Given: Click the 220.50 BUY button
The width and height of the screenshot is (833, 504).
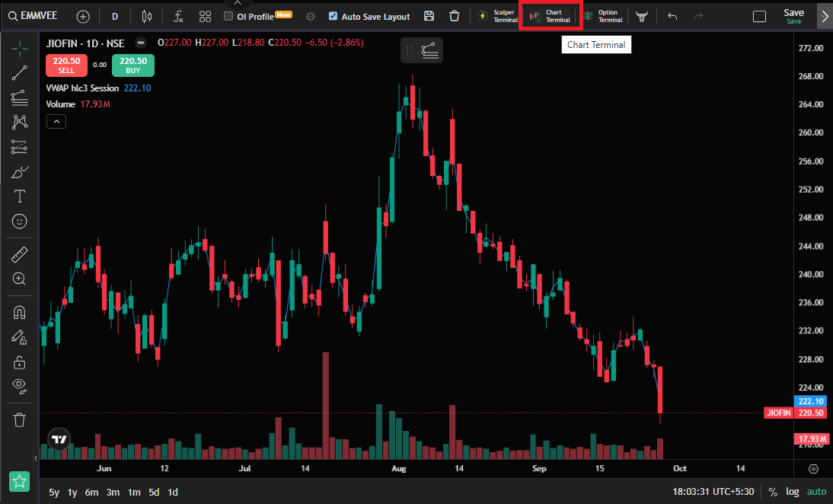Looking at the screenshot, I should [x=133, y=65].
